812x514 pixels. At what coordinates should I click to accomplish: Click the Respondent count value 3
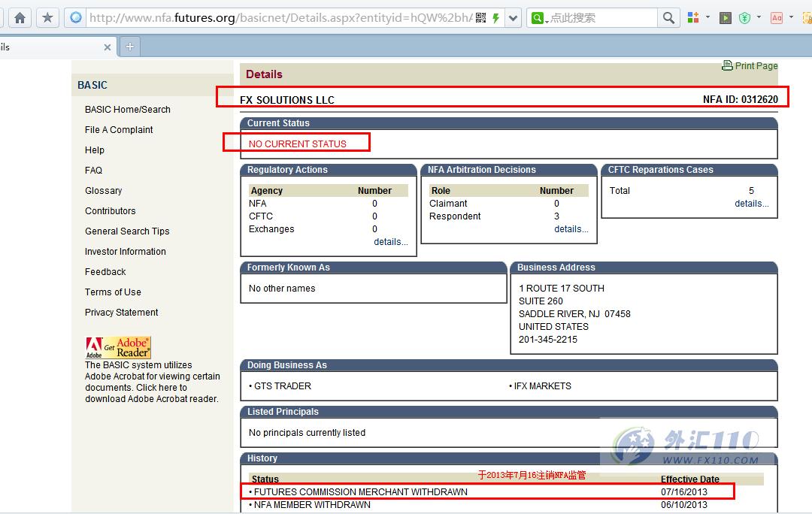[556, 216]
